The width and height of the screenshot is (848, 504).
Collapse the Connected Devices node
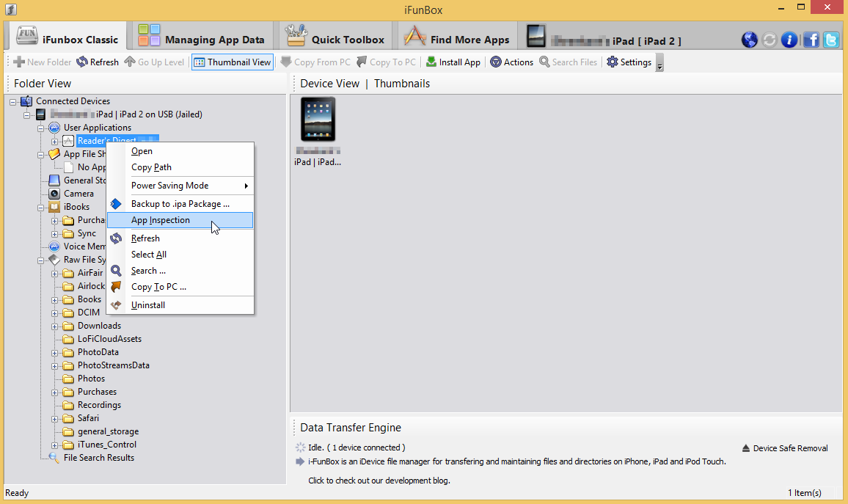tap(13, 102)
